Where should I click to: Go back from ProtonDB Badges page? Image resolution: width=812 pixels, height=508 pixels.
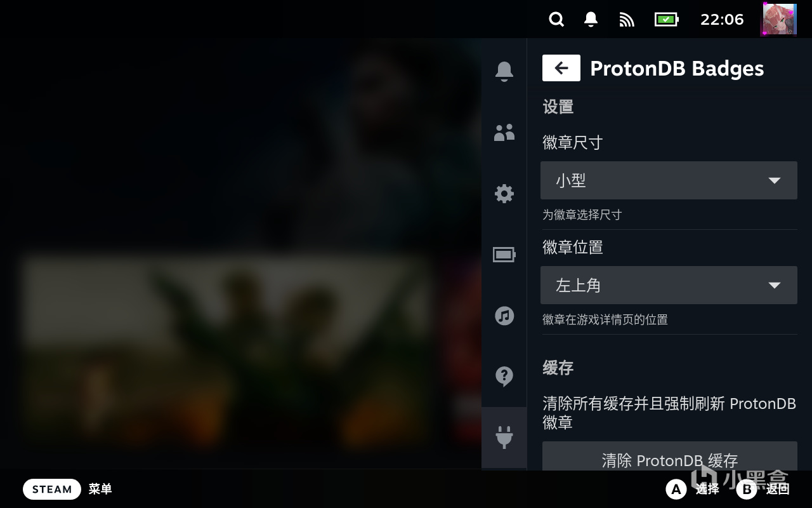coord(561,68)
